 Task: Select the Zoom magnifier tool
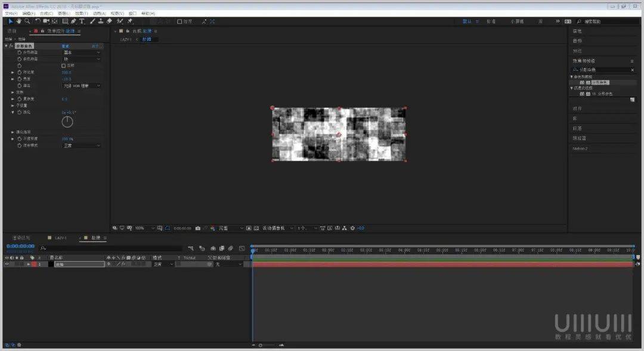(x=27, y=21)
